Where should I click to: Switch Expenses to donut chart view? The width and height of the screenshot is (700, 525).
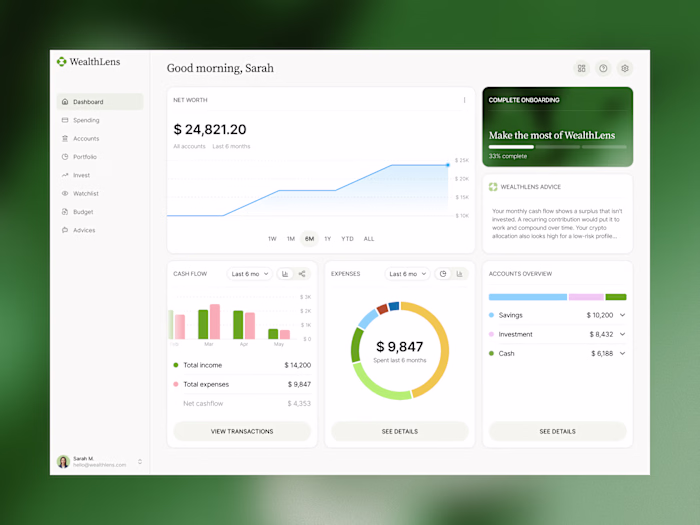pyautogui.click(x=443, y=274)
